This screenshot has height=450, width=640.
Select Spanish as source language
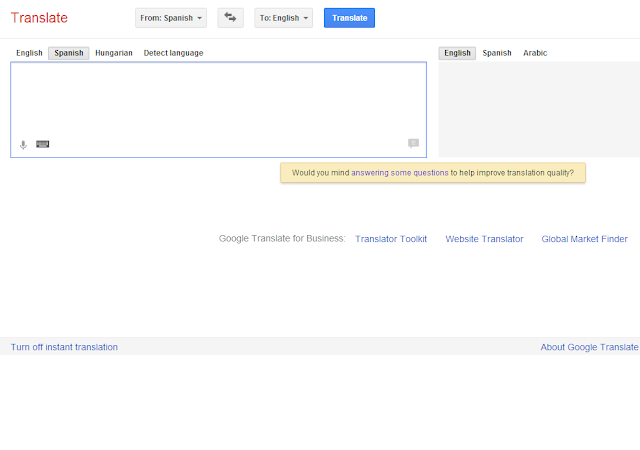pyautogui.click(x=69, y=53)
